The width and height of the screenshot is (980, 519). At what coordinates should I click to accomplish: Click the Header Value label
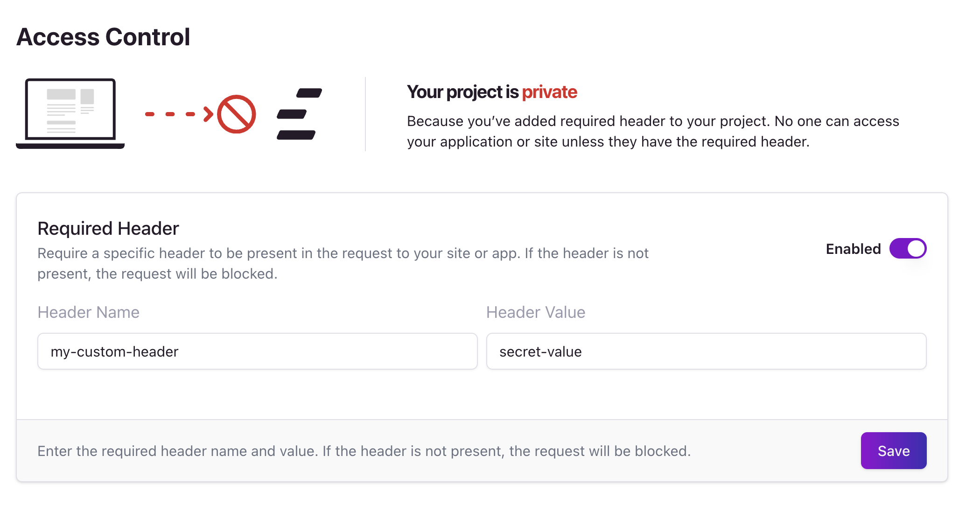536,312
